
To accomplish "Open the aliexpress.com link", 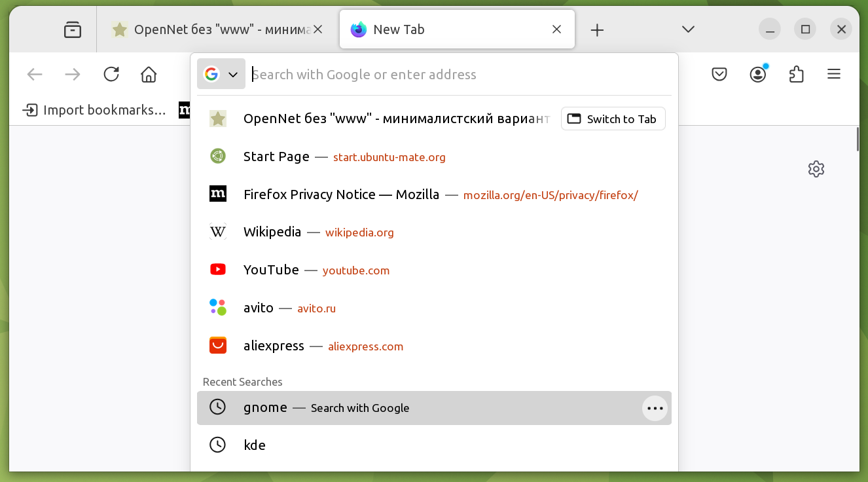I will tap(365, 346).
